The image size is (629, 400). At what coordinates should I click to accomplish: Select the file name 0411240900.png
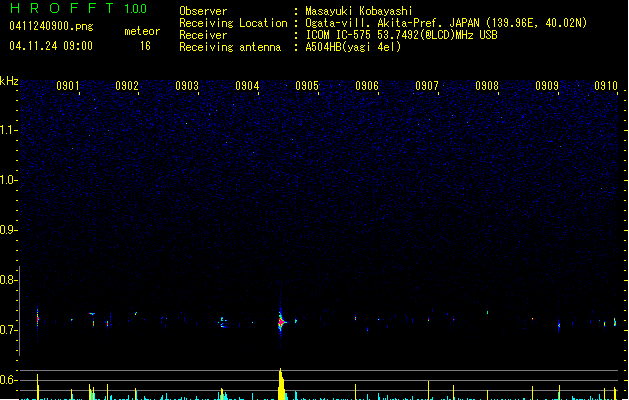click(x=51, y=26)
